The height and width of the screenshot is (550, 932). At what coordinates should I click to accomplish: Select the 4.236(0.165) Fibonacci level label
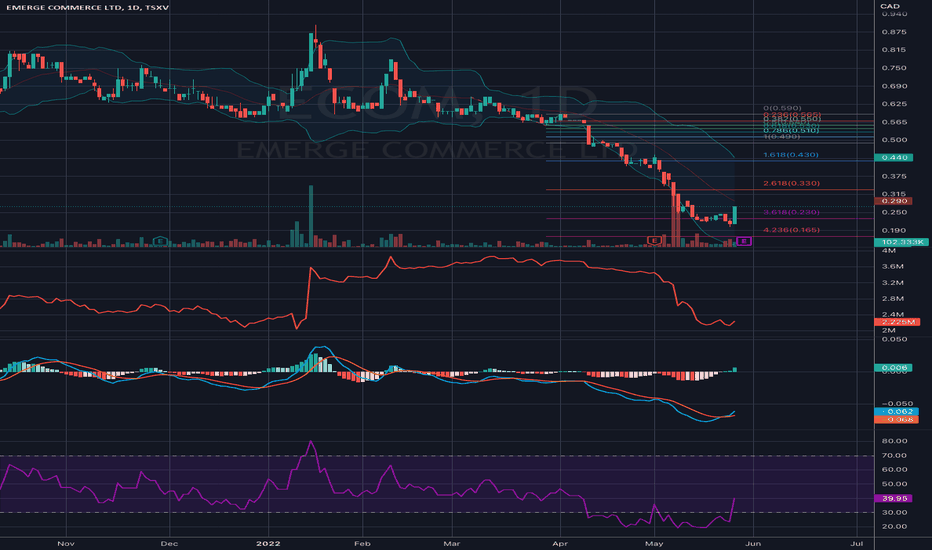tap(791, 230)
